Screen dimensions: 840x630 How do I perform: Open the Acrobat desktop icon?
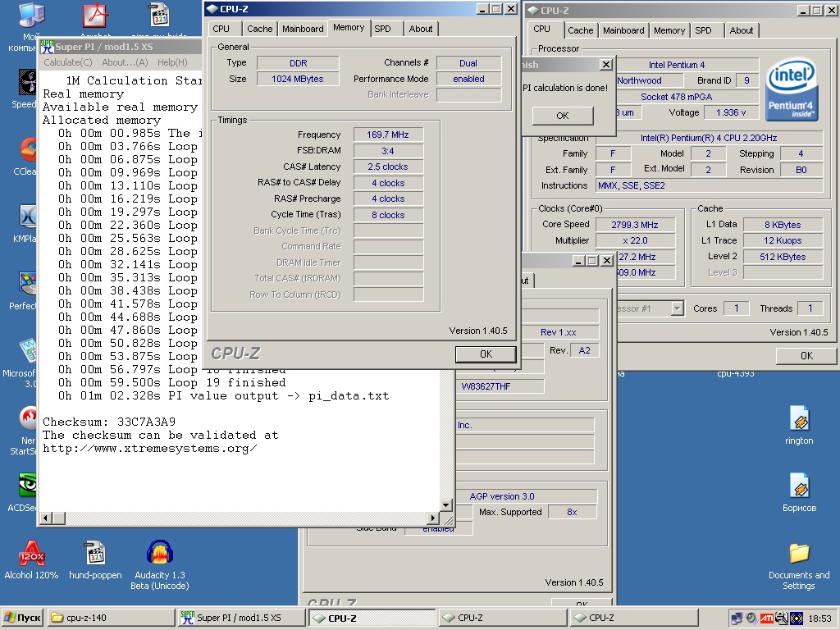[95, 15]
